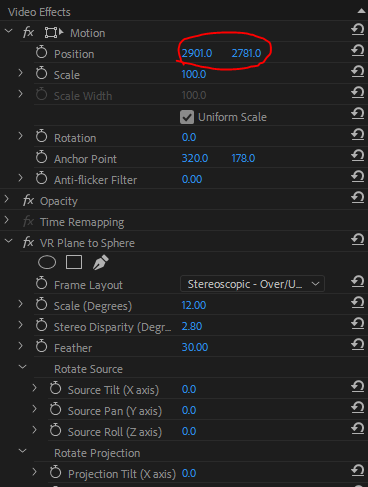The height and width of the screenshot is (487, 368).
Task: Reset the Feather parameter
Action: (358, 345)
